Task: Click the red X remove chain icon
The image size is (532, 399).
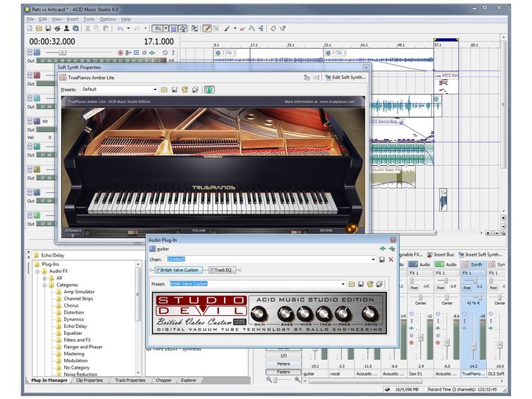Action: (391, 259)
